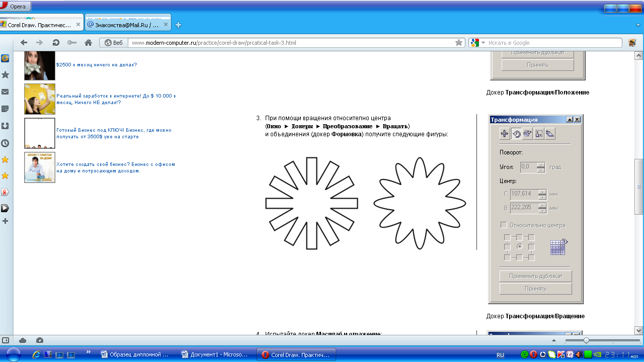Select the Rotate tool in Transformation docker

click(516, 134)
